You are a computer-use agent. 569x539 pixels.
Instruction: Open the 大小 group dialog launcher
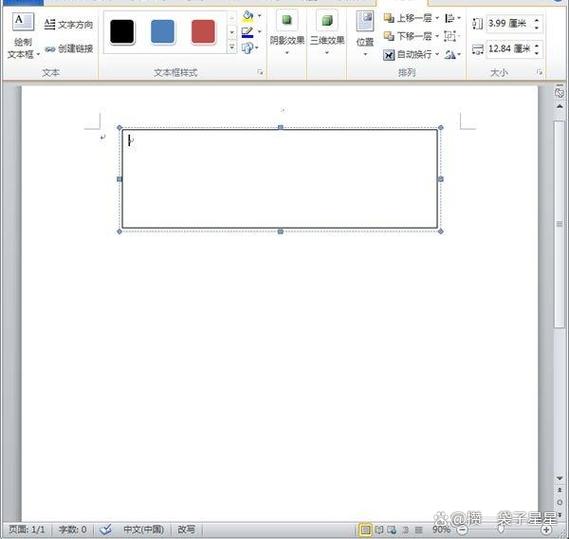click(x=540, y=72)
